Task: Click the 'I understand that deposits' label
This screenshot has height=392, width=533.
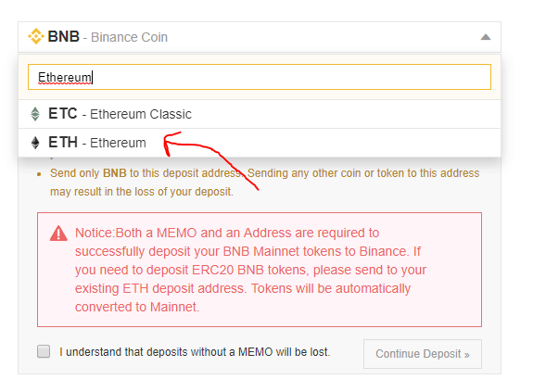Action: [195, 352]
